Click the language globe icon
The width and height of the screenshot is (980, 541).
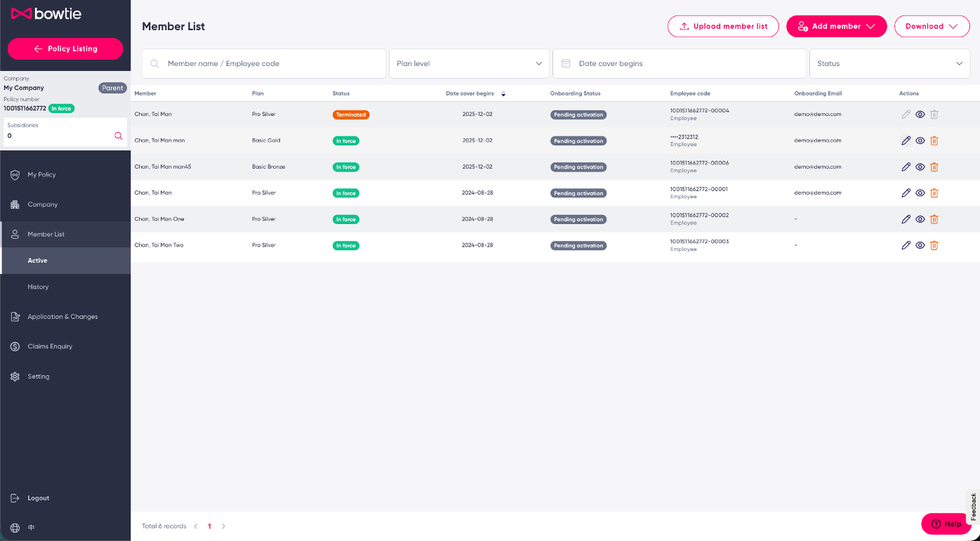15,527
